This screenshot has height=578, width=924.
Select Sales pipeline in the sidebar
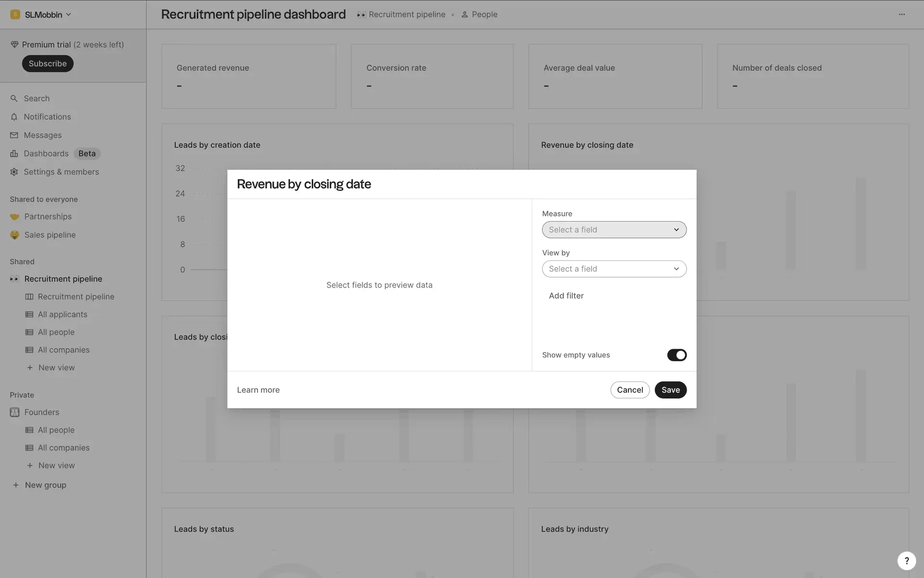[50, 235]
